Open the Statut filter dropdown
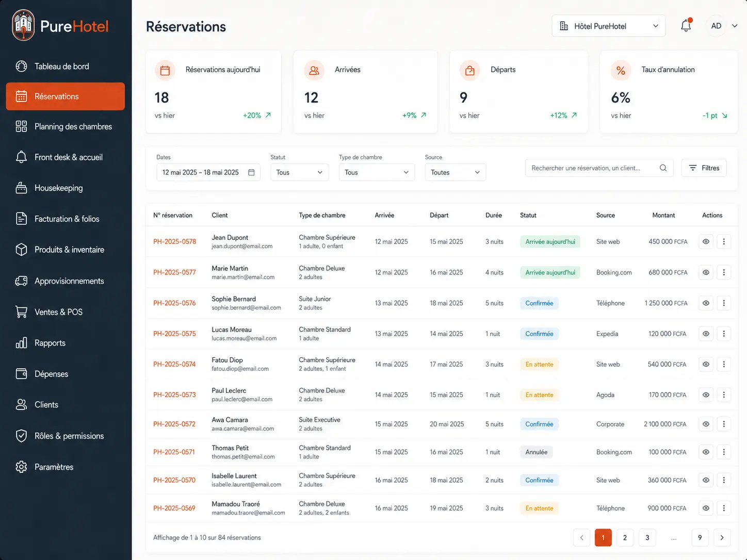Viewport: 747px width, 560px height. pyautogui.click(x=300, y=172)
